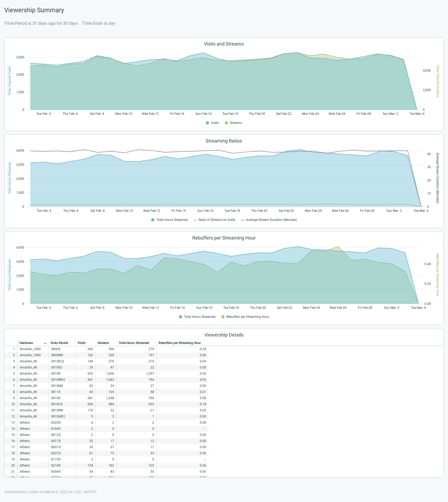Sort by Total Hours Streamed column
Screen dimensions: 448x502
pos(134,343)
